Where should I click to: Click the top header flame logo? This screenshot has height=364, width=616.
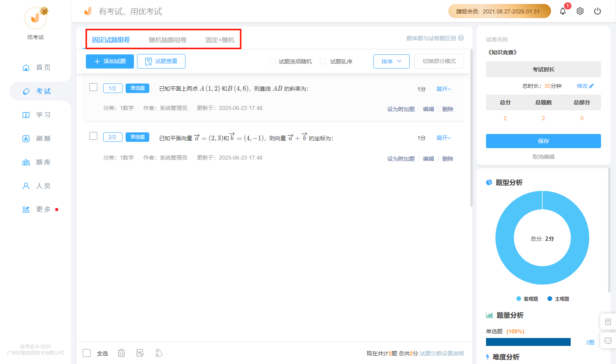pyautogui.click(x=88, y=11)
